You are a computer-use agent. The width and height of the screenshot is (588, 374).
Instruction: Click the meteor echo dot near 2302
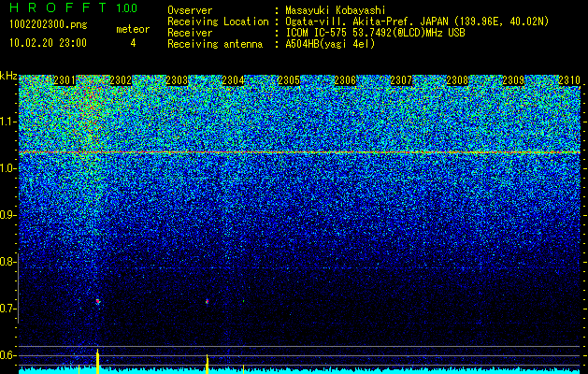(98, 301)
